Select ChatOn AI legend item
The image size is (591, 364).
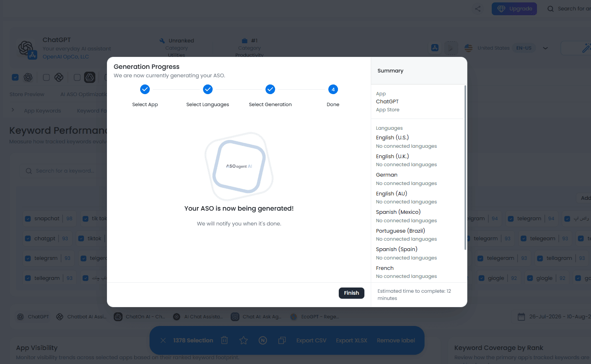140,317
